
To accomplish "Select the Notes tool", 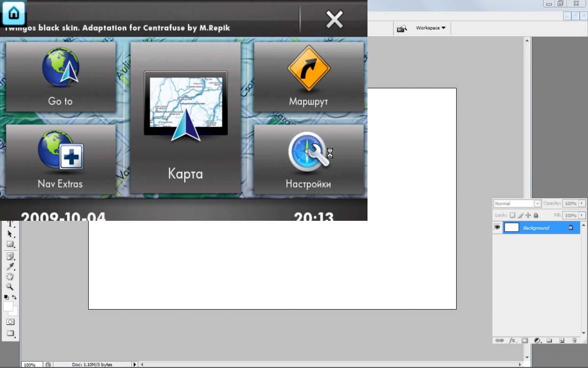I will pos(10,256).
